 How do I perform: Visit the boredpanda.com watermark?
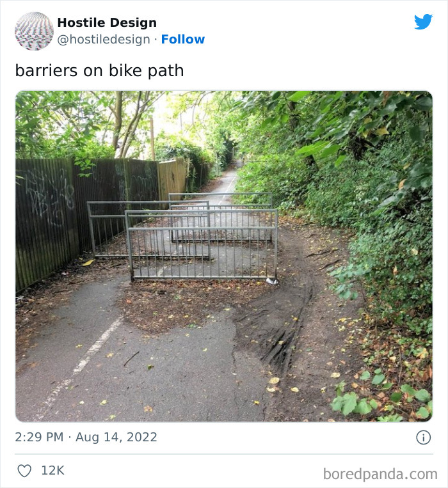[x=380, y=474]
